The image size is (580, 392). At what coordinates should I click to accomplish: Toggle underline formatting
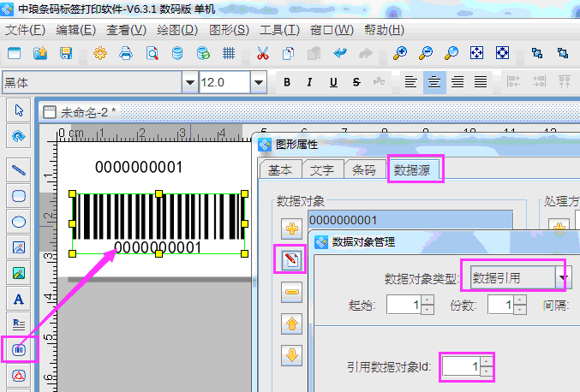click(333, 82)
